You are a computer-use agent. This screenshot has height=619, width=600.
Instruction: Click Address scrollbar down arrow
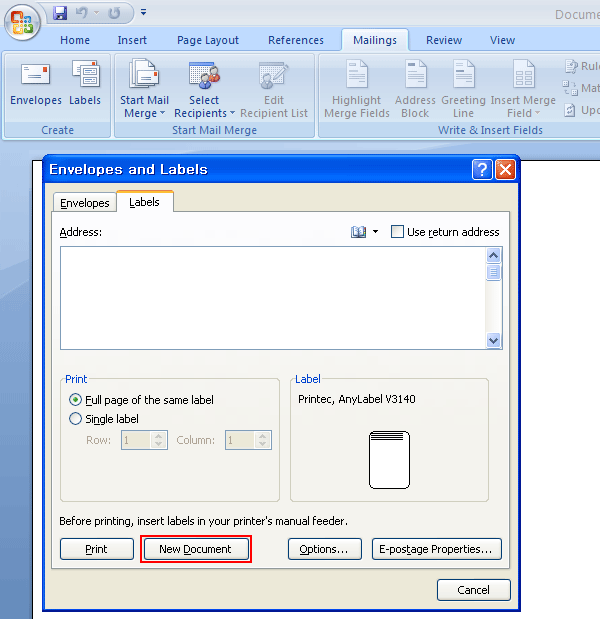(493, 340)
